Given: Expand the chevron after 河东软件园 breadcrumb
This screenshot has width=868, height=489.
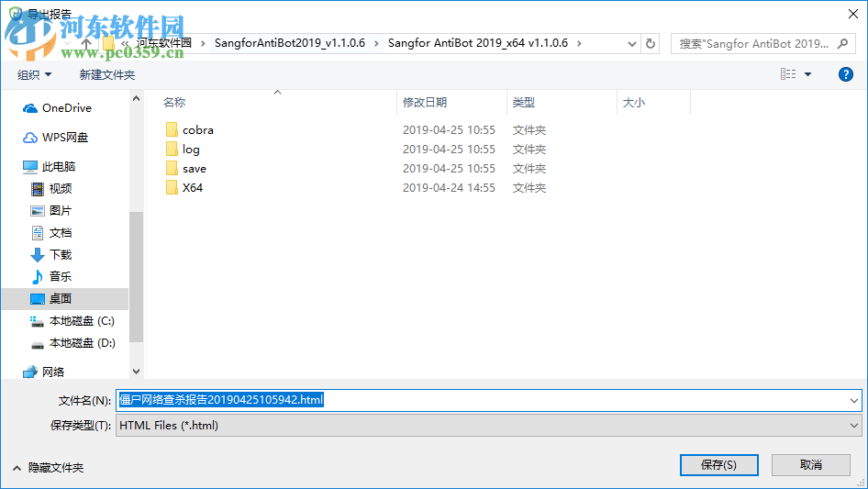Looking at the screenshot, I should pyautogui.click(x=203, y=44).
